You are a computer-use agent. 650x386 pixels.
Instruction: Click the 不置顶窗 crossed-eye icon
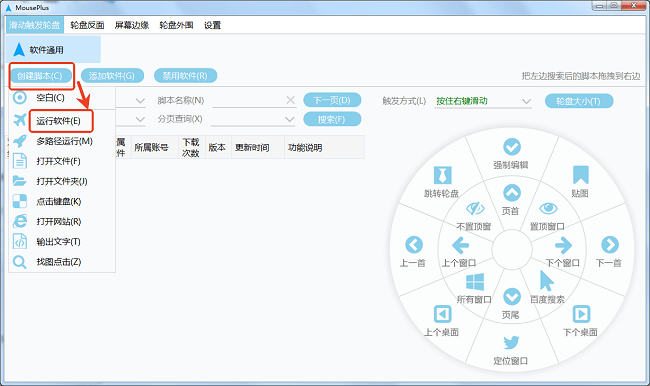click(x=475, y=208)
